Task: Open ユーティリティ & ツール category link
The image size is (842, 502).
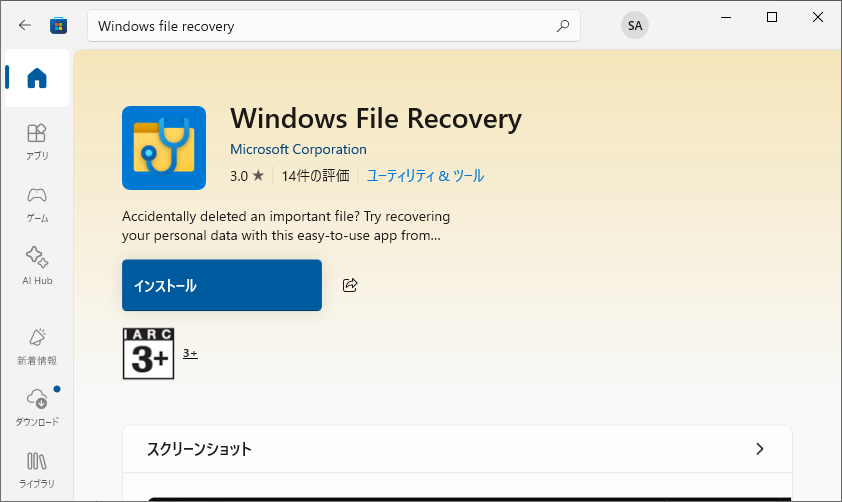Action: pos(425,176)
